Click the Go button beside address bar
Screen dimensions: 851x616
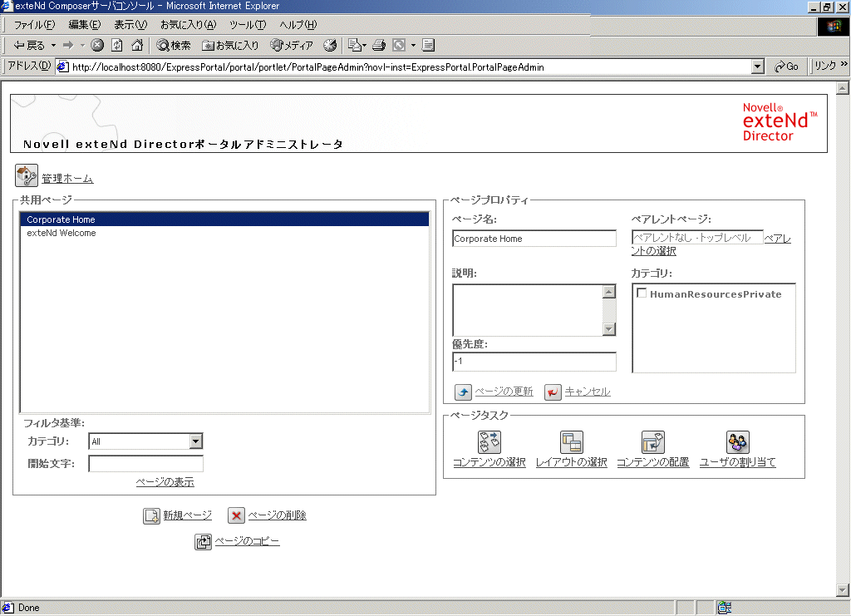pyautogui.click(x=786, y=67)
